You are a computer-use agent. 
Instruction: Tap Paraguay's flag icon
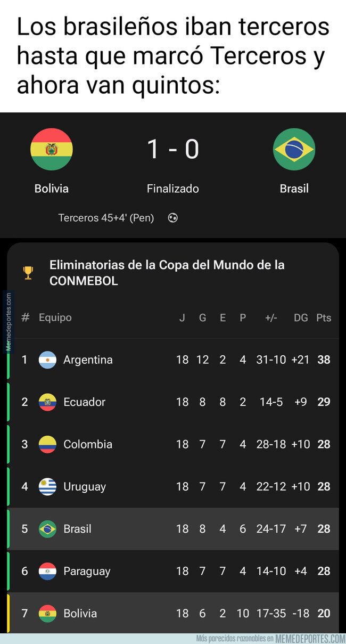(47, 571)
